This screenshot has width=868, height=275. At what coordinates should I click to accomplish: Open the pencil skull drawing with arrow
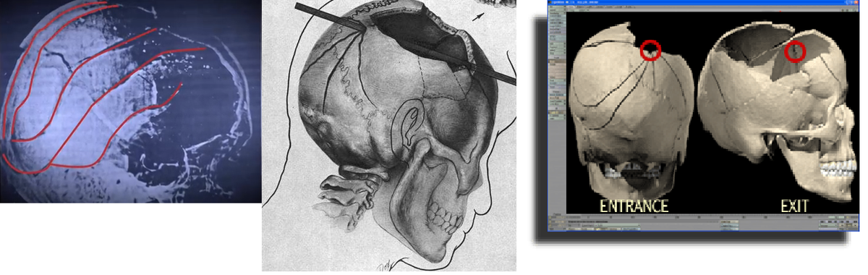pyautogui.click(x=389, y=136)
